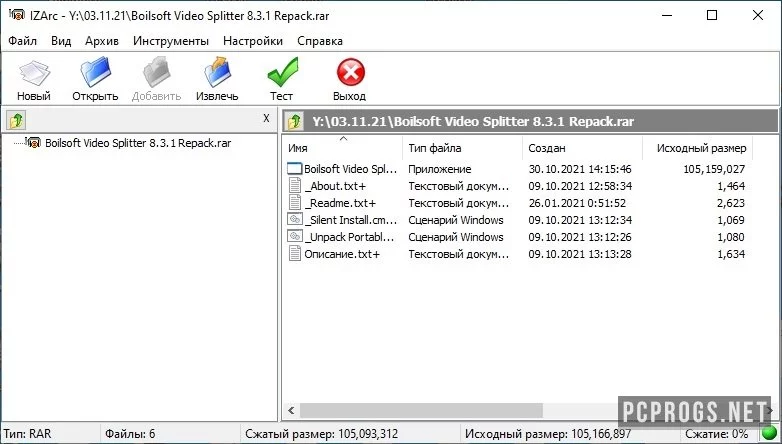Click the _Silent Install.cm... script icon
The width and height of the screenshot is (782, 444).
pyautogui.click(x=295, y=220)
